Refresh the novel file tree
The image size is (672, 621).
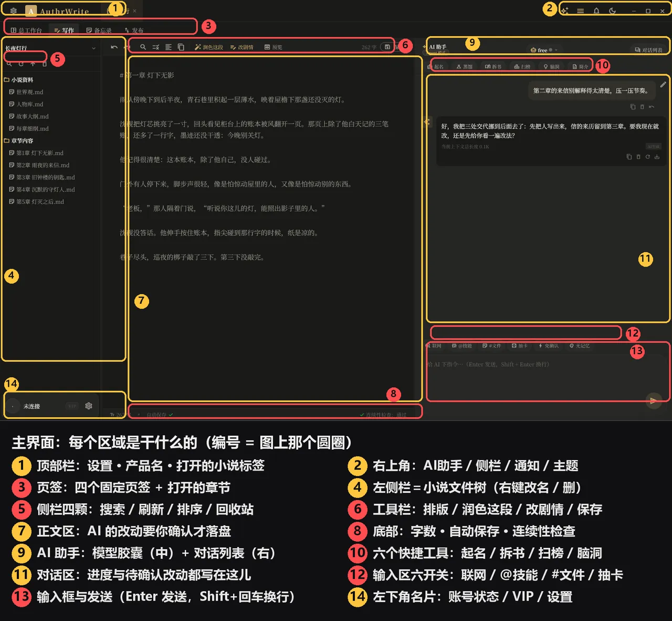click(x=21, y=64)
